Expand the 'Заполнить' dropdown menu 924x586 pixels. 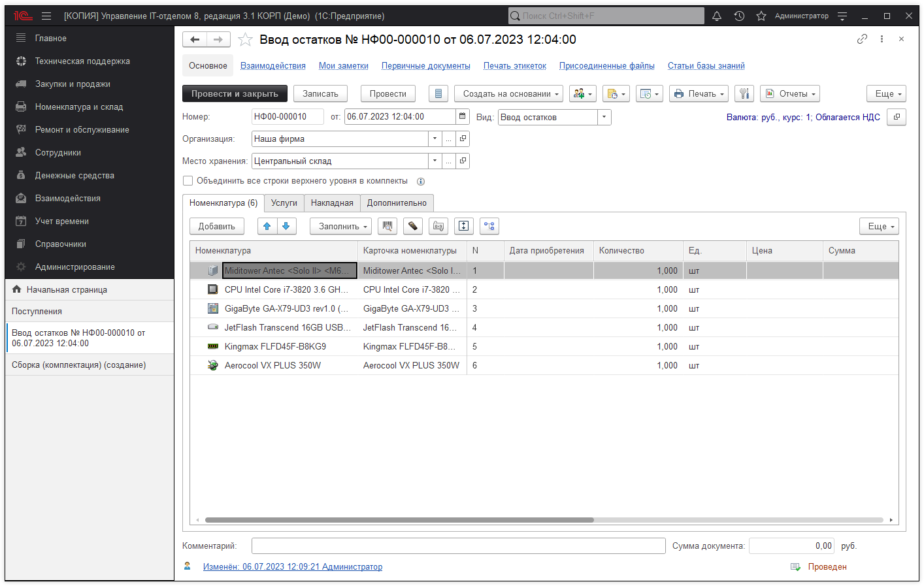click(x=340, y=226)
